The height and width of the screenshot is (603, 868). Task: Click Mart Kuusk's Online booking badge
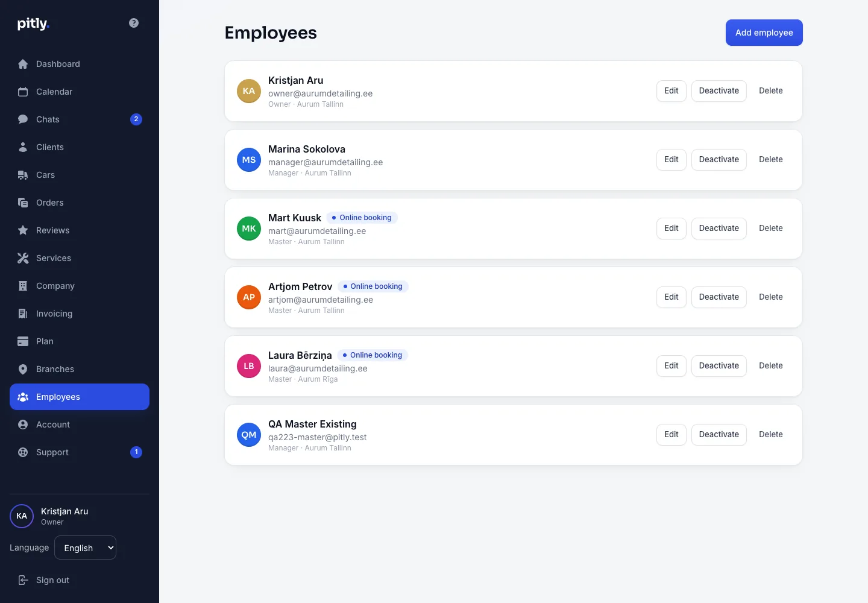click(x=362, y=218)
